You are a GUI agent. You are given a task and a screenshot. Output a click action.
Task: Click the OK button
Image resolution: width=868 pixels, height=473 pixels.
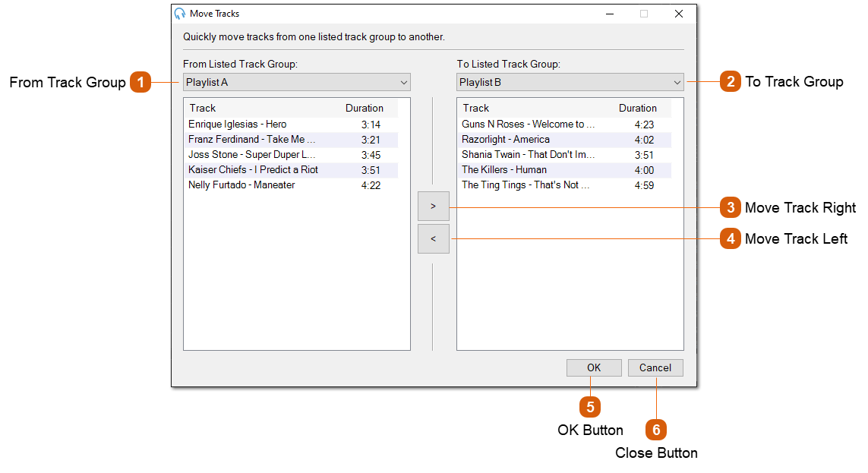[594, 367]
